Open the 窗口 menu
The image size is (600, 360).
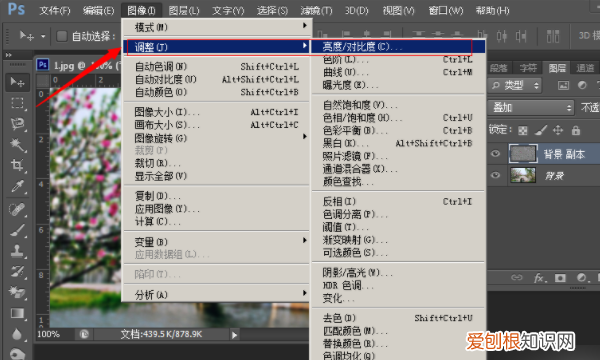pyautogui.click(x=446, y=10)
